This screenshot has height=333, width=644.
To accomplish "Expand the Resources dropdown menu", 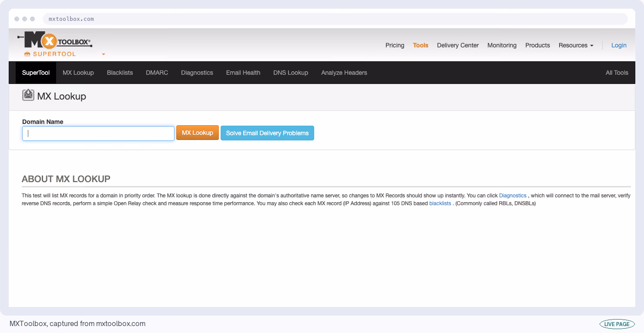I will (x=576, y=45).
